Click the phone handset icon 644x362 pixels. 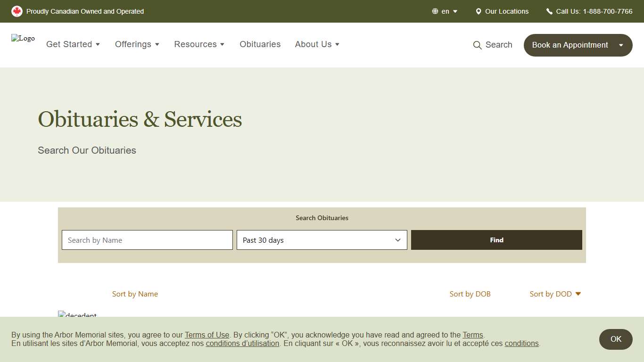click(549, 11)
